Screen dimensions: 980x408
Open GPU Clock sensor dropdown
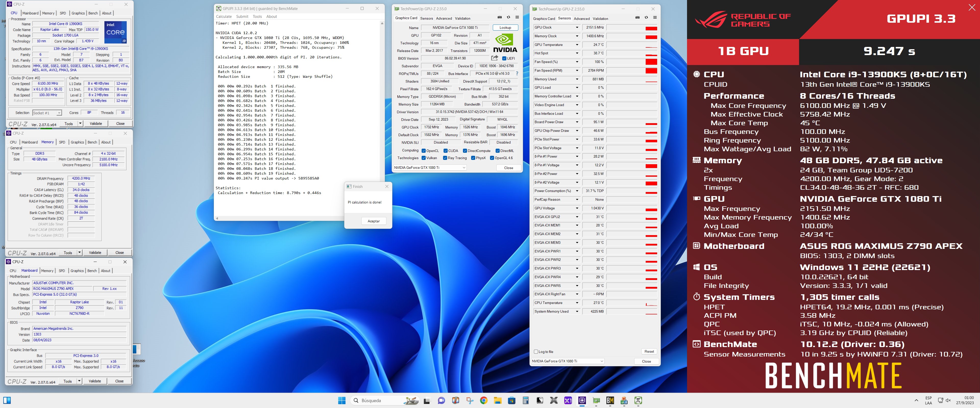[577, 27]
